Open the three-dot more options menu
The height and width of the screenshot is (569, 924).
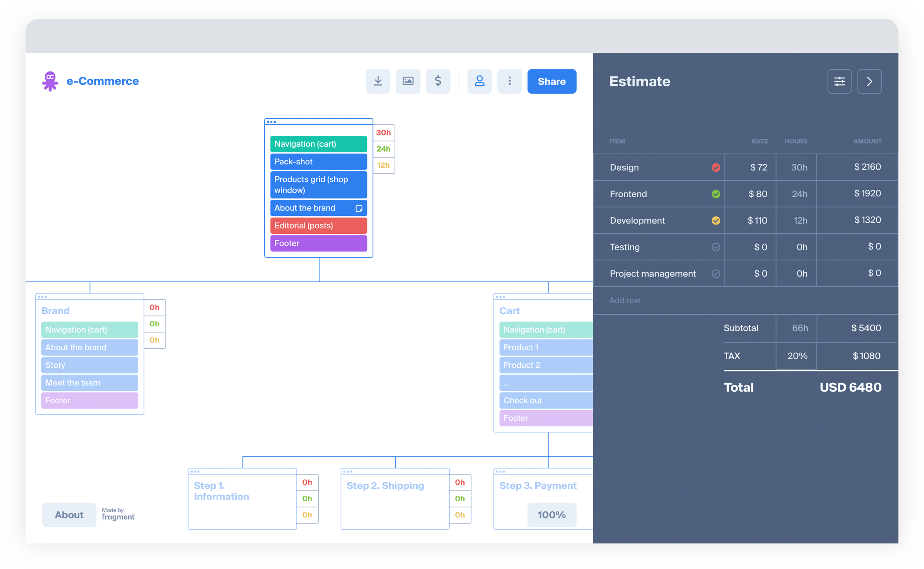coord(509,81)
